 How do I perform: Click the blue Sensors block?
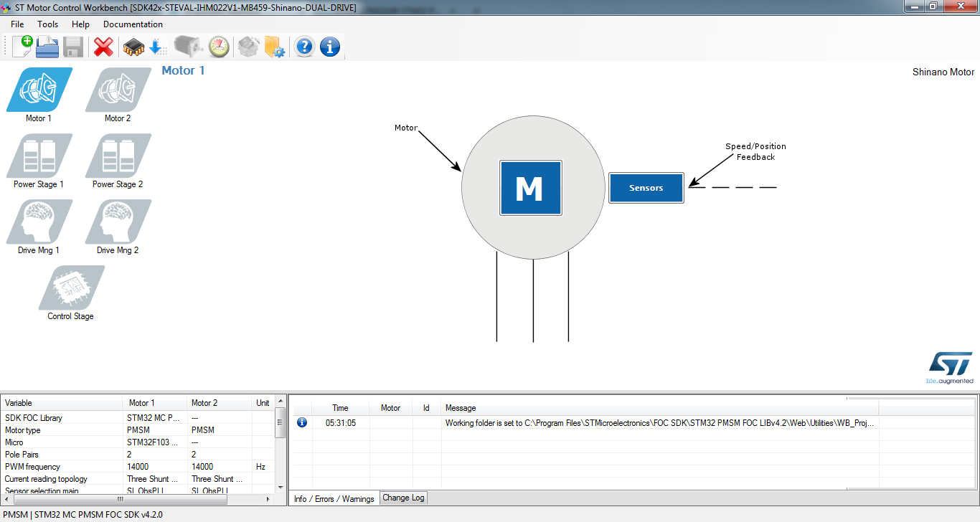click(x=646, y=188)
